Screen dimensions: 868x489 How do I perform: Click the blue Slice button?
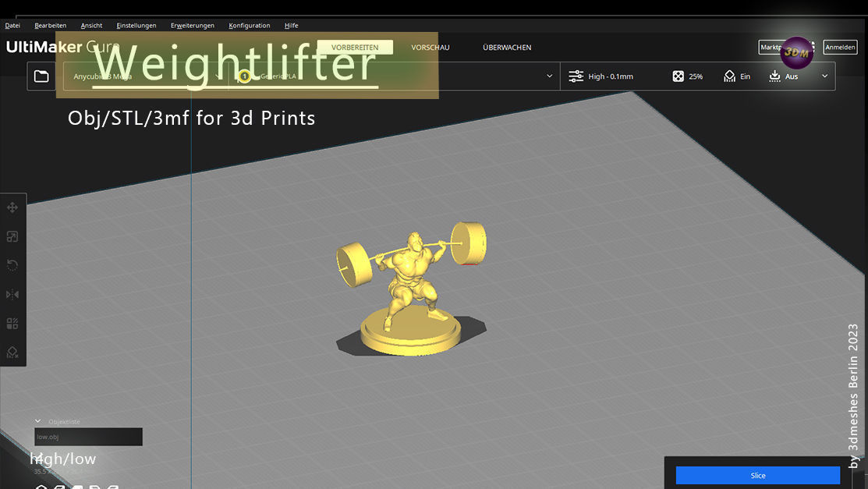coord(758,476)
